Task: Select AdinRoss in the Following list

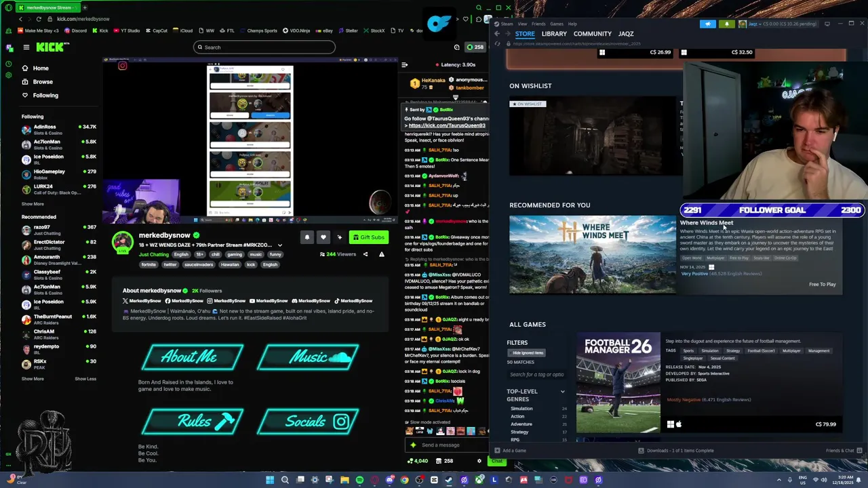Action: 58,129
